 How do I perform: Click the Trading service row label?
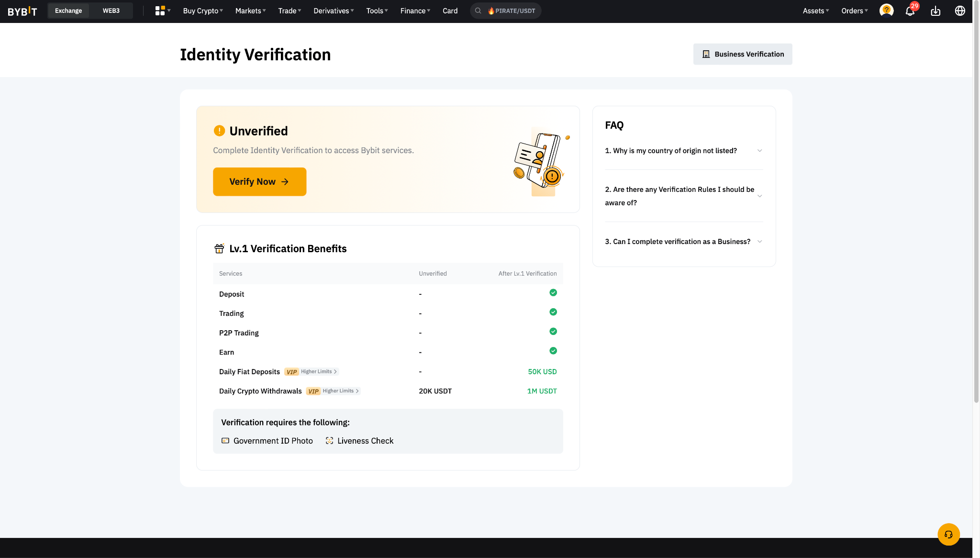[x=231, y=313]
